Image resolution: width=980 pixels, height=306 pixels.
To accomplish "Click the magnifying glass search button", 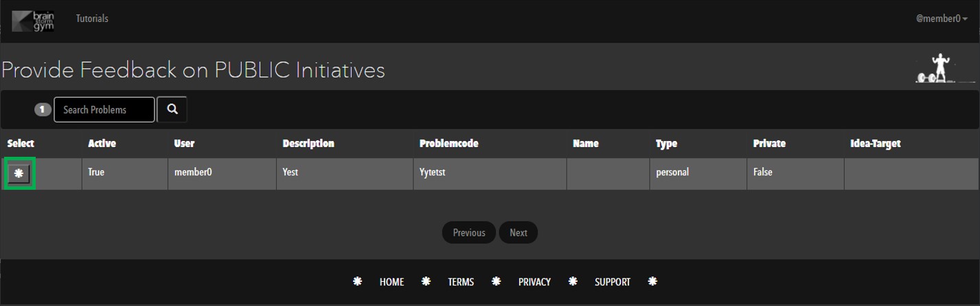I will click(x=172, y=109).
